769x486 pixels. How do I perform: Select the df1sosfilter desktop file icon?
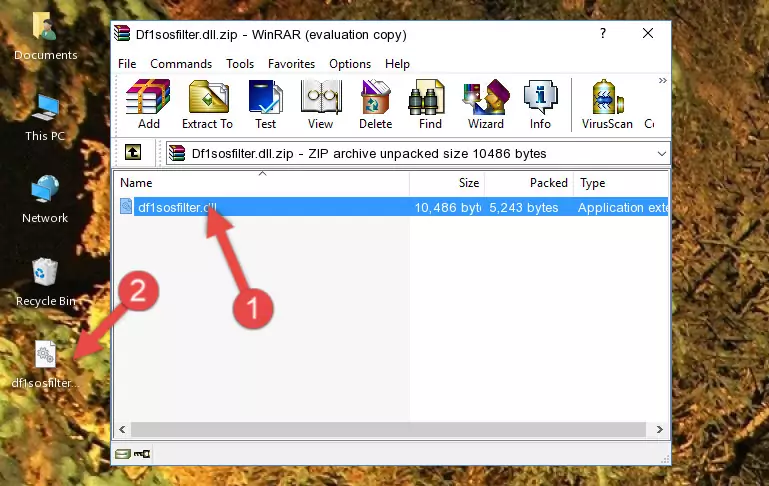click(x=45, y=365)
